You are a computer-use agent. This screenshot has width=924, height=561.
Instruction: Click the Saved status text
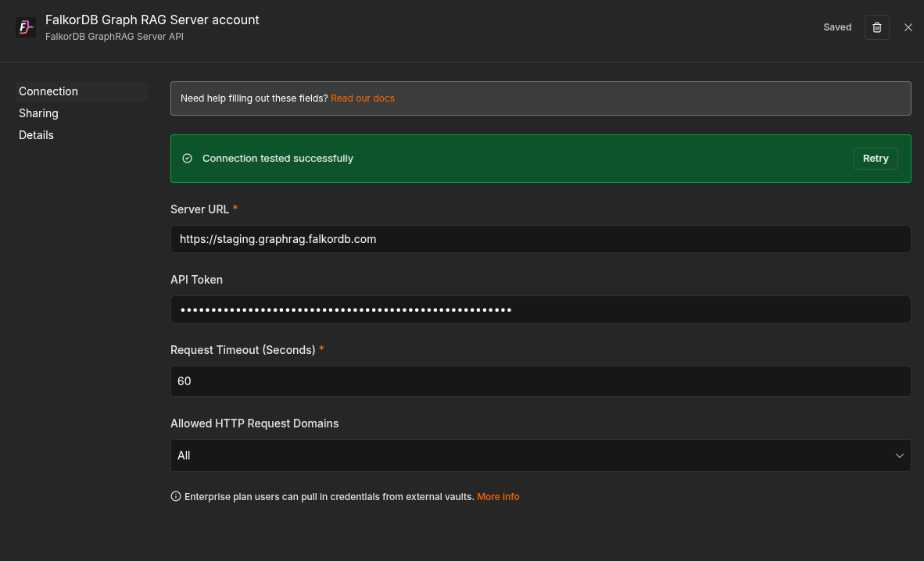pos(836,27)
